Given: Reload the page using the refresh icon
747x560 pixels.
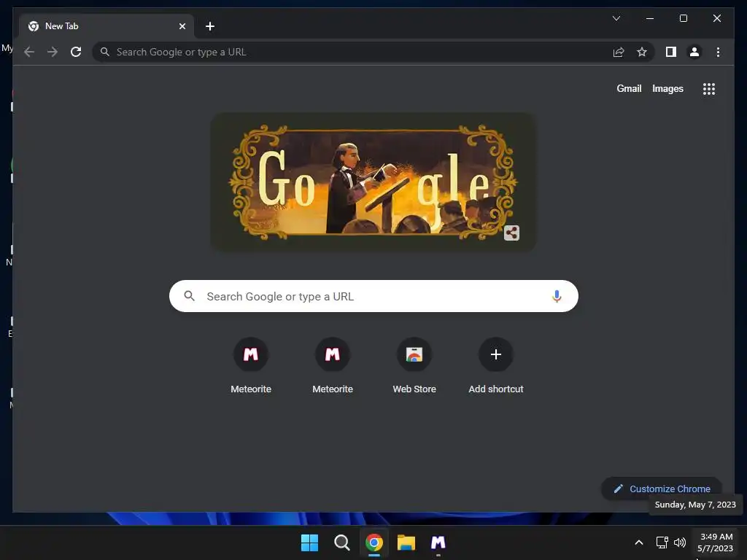Looking at the screenshot, I should pos(76,52).
